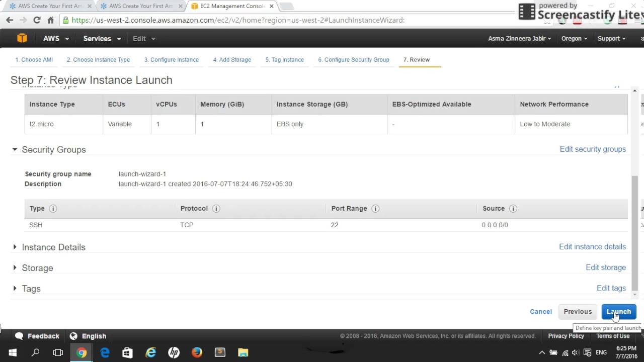Click the scrollbar down arrow
This screenshot has width=644, height=362.
pyautogui.click(x=634, y=295)
